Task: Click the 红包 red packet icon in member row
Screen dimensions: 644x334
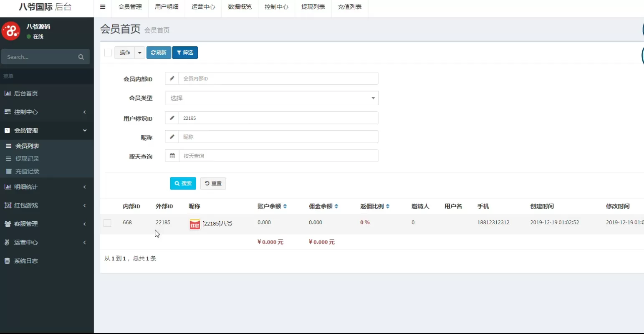Action: coord(194,224)
